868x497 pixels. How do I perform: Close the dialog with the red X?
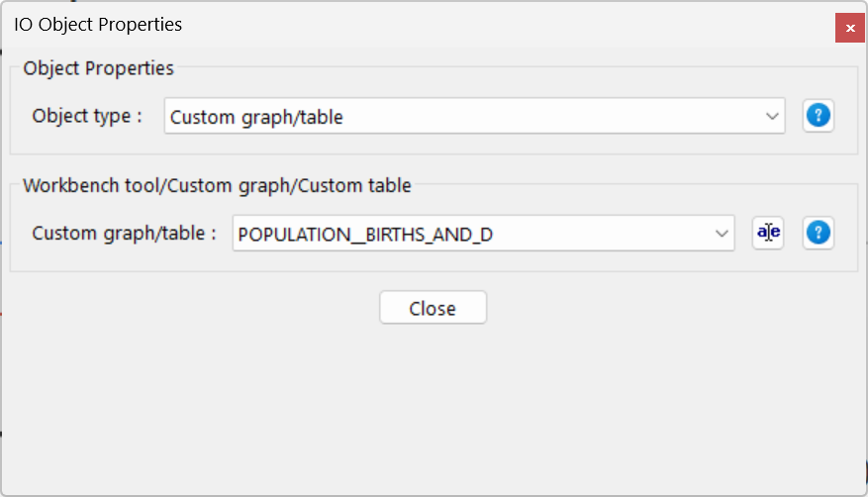tap(850, 28)
